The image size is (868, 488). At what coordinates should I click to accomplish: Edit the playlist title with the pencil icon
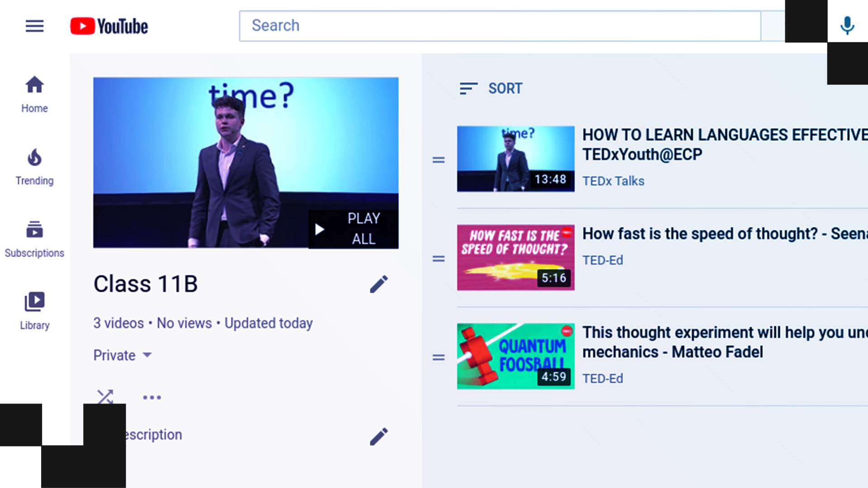379,284
